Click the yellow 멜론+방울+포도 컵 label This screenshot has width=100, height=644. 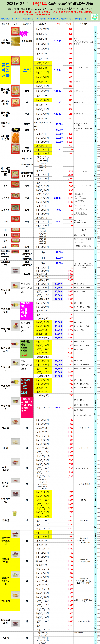pos(5,540)
